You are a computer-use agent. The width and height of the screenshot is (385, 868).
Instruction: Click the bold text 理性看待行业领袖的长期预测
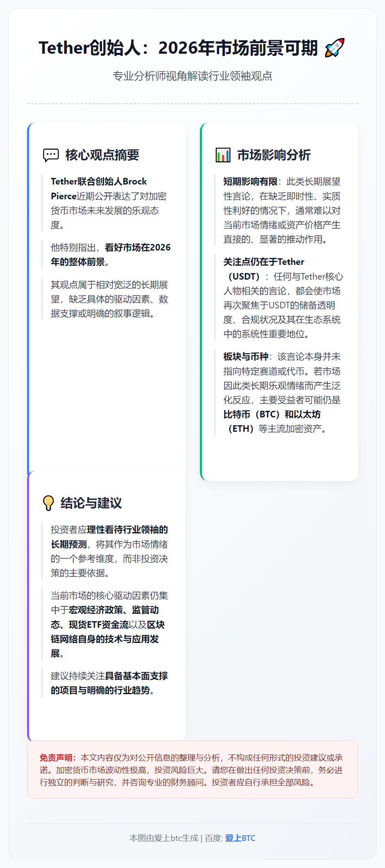coord(109,537)
